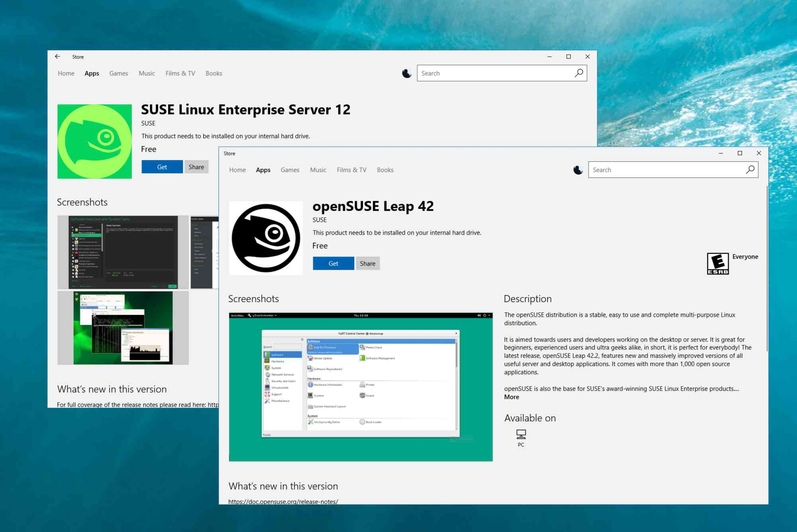This screenshot has width=797, height=532.
Task: Open Music tab in openSUSE Store window
Action: (318, 170)
